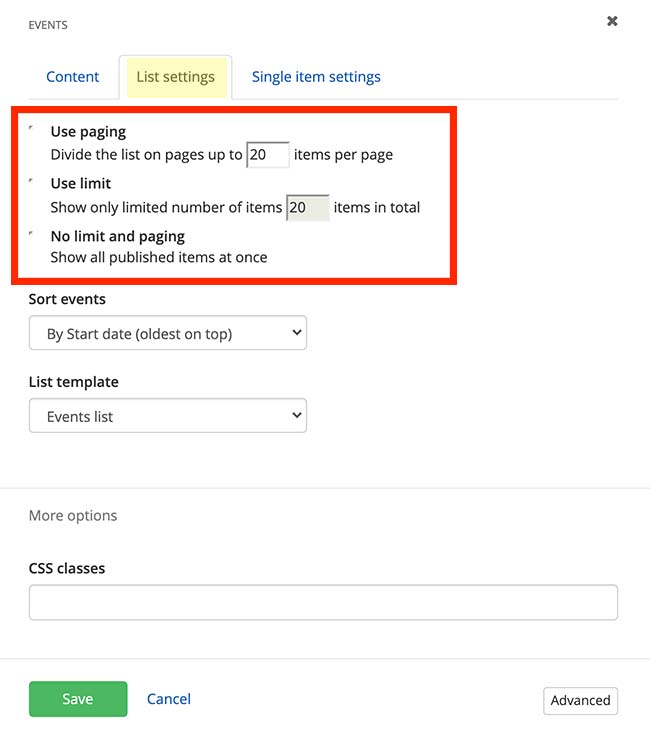Expand the More options section

73,516
